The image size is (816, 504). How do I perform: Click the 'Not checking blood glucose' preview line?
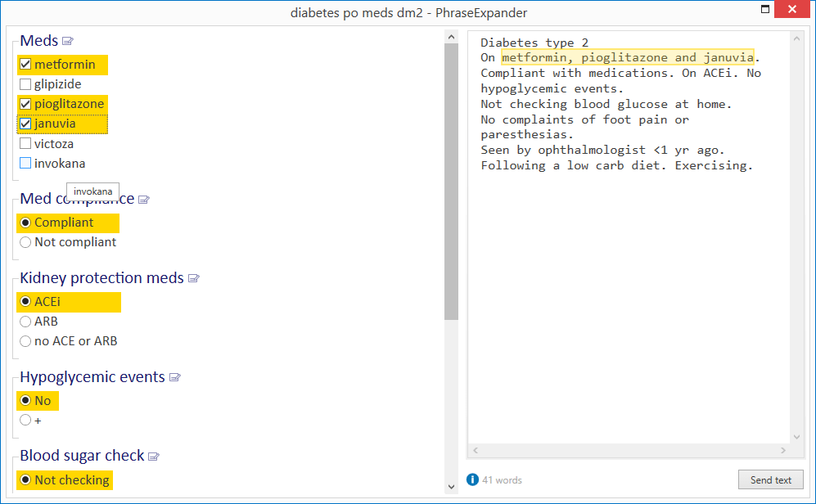tap(606, 104)
